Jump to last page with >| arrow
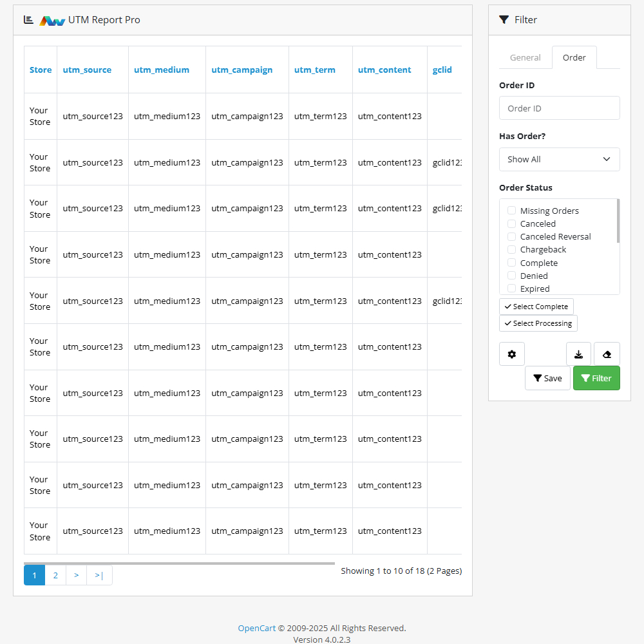This screenshot has height=644, width=644. tap(99, 575)
